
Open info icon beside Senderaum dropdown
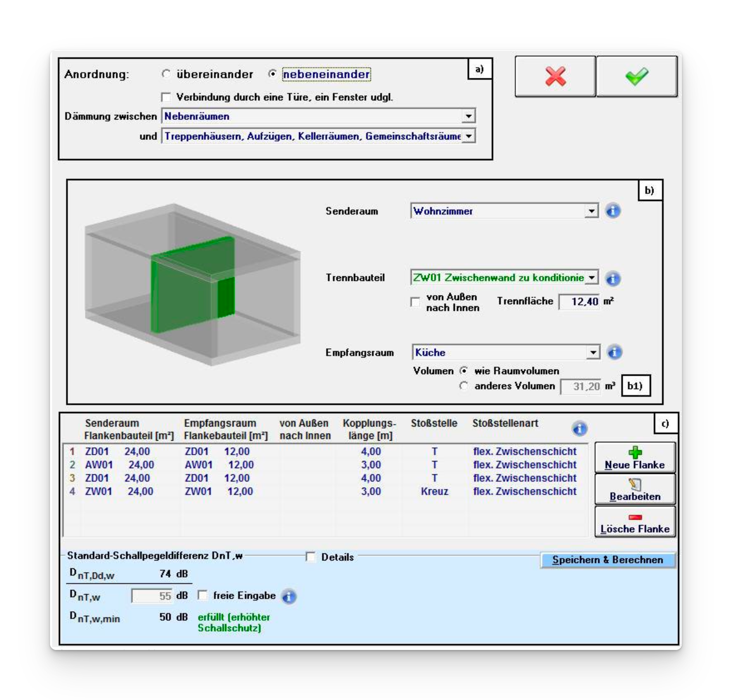point(613,211)
